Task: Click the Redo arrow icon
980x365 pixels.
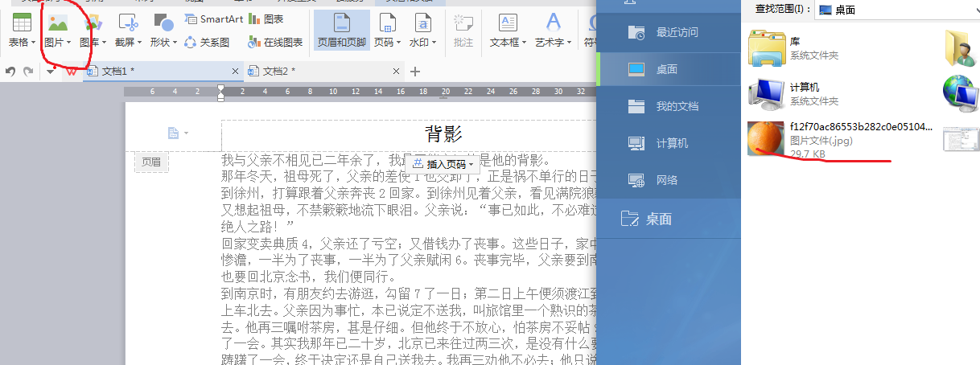Action: pyautogui.click(x=28, y=72)
